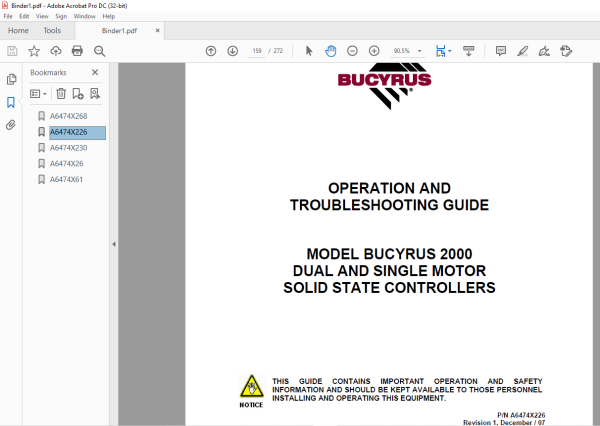The width and height of the screenshot is (600, 426).
Task: Open the find text search icon
Action: click(99, 51)
